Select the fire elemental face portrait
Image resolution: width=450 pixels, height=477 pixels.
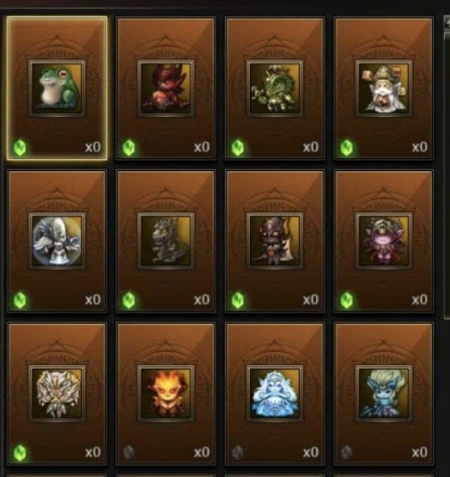pyautogui.click(x=166, y=393)
